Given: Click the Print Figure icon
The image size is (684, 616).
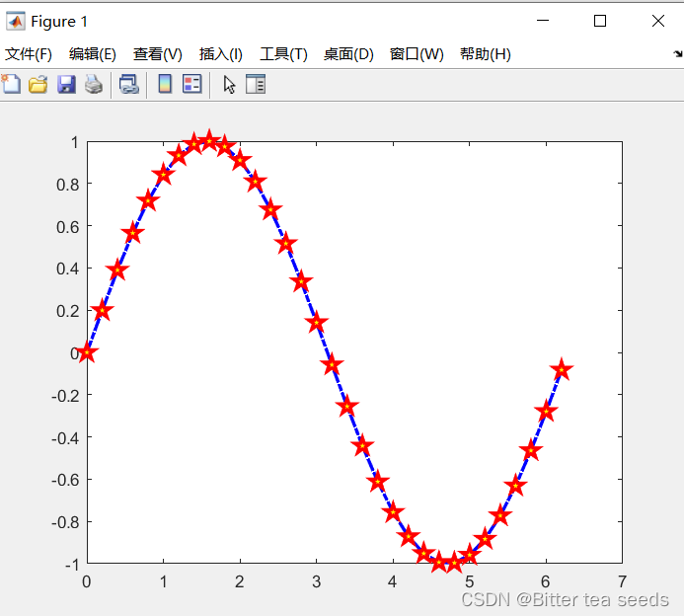Looking at the screenshot, I should pos(94,84).
